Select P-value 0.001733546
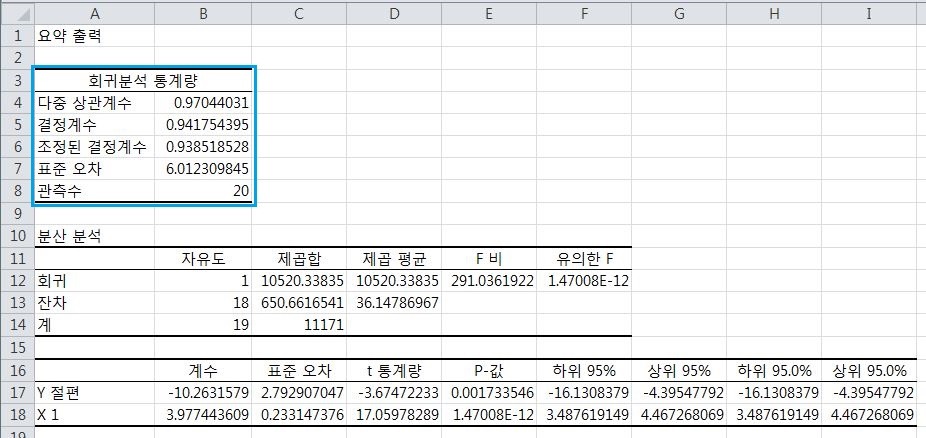The width and height of the screenshot is (926, 438). coord(488,393)
